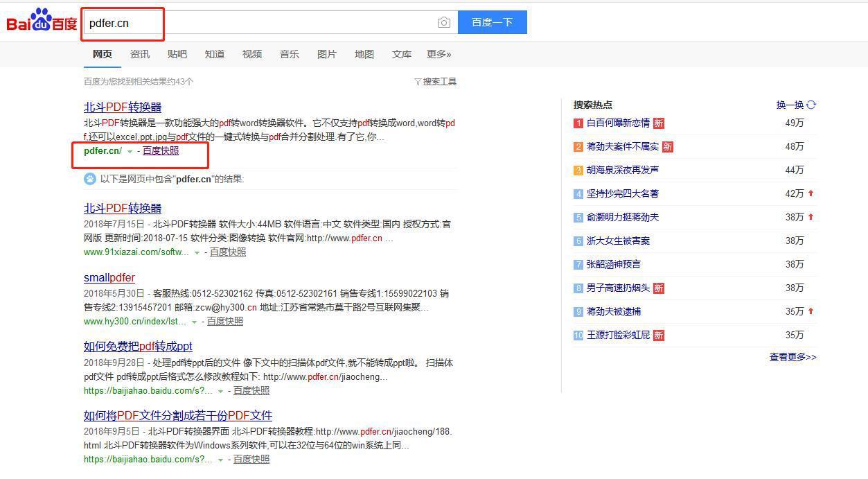The width and height of the screenshot is (868, 479).
Task: Expand arrow beside www.91xiazai.com result URL
Action: click(x=197, y=253)
